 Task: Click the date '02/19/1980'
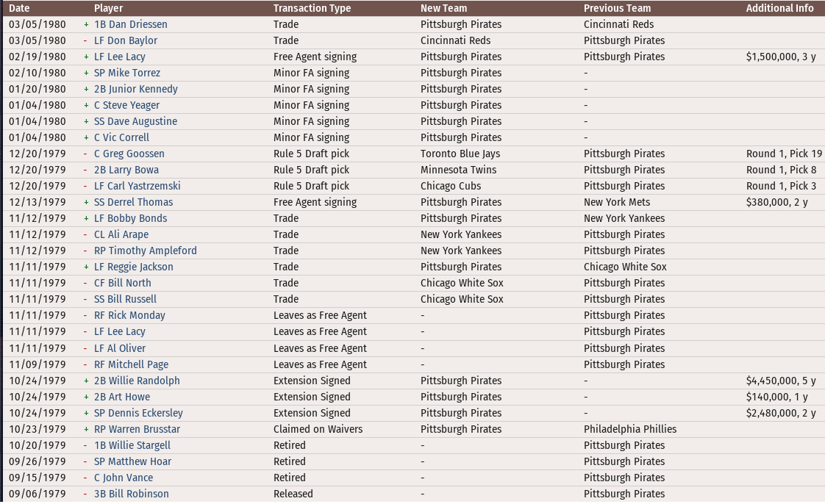(x=37, y=57)
